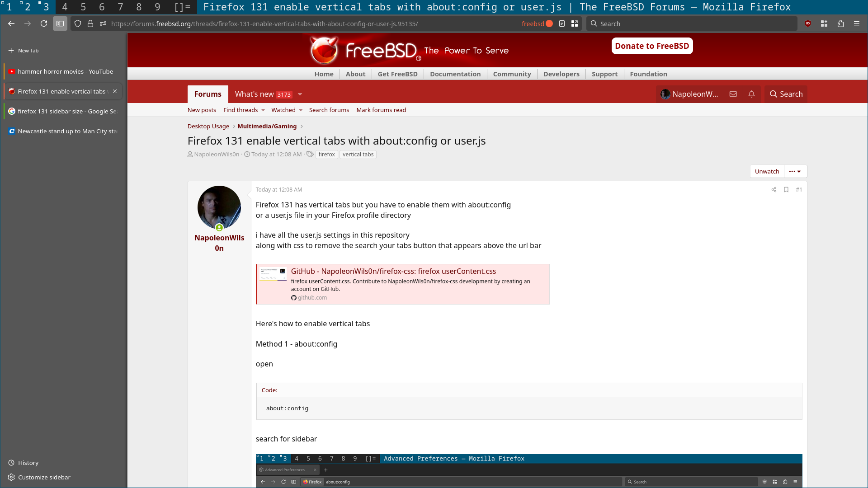Viewport: 868px width, 488px height.
Task: Toggle the sidebar button in toolbar
Action: 60,23
